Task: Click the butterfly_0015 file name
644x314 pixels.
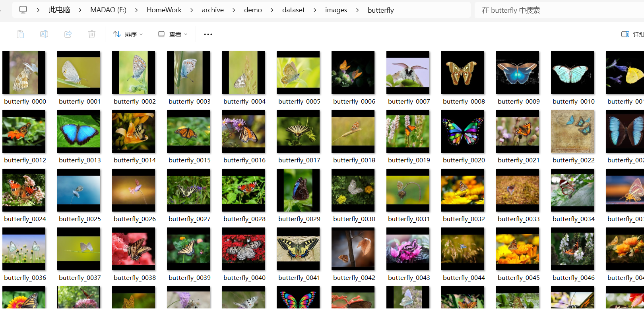Action: pyautogui.click(x=190, y=160)
